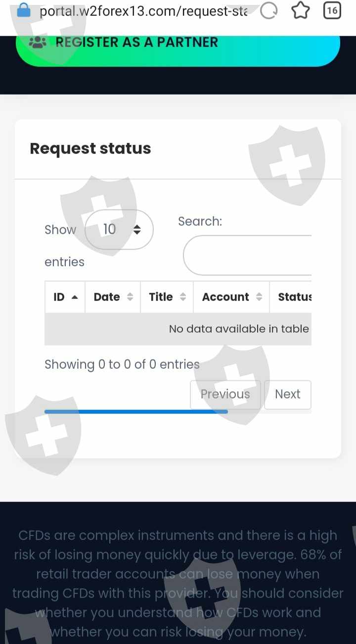This screenshot has height=644, width=356.
Task: Click the Next pagination button
Action: [287, 395]
